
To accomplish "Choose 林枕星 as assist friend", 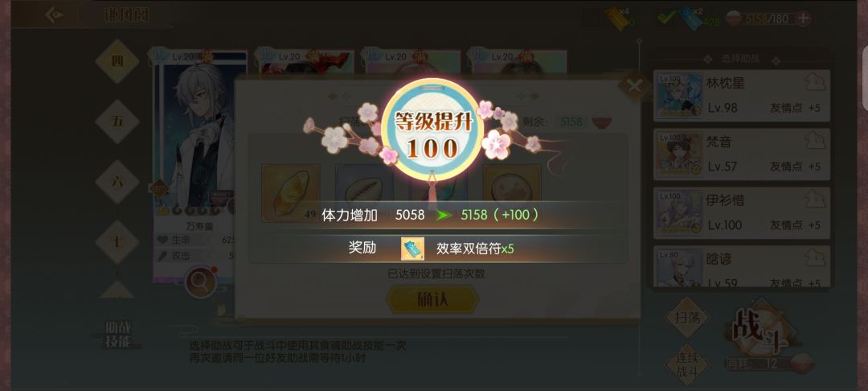I will (742, 95).
